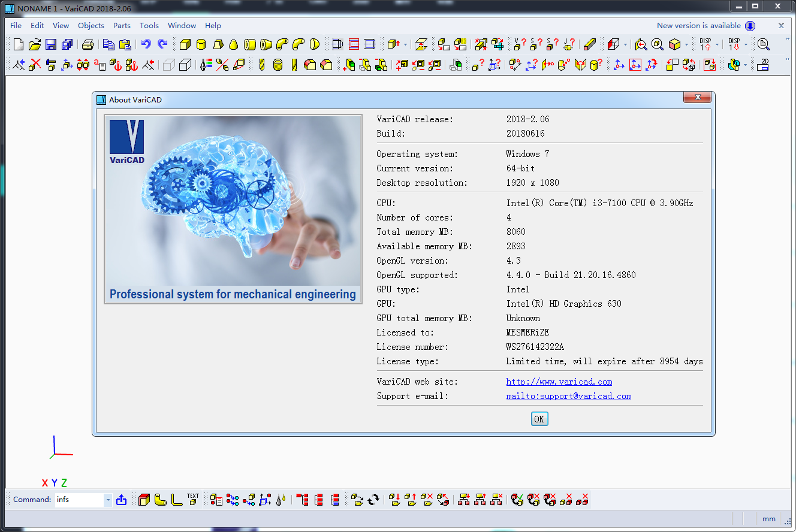The width and height of the screenshot is (796, 532).
Task: Click the New file icon
Action: point(19,44)
